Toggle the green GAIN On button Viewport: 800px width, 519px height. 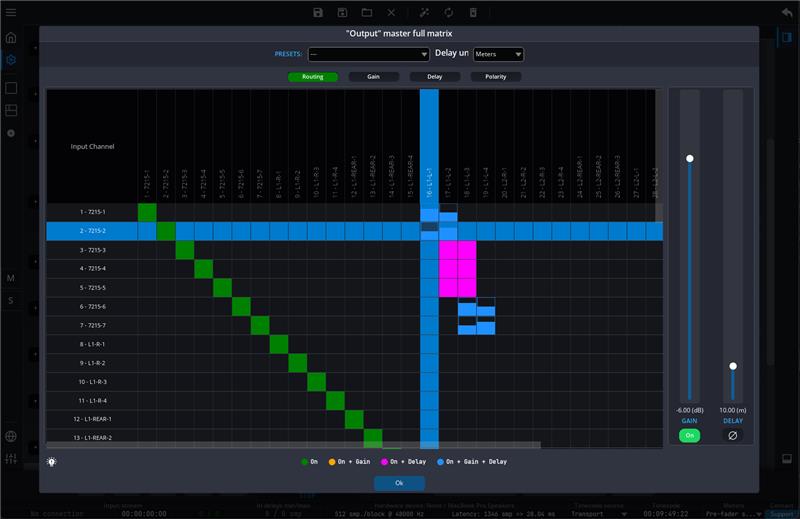(689, 436)
